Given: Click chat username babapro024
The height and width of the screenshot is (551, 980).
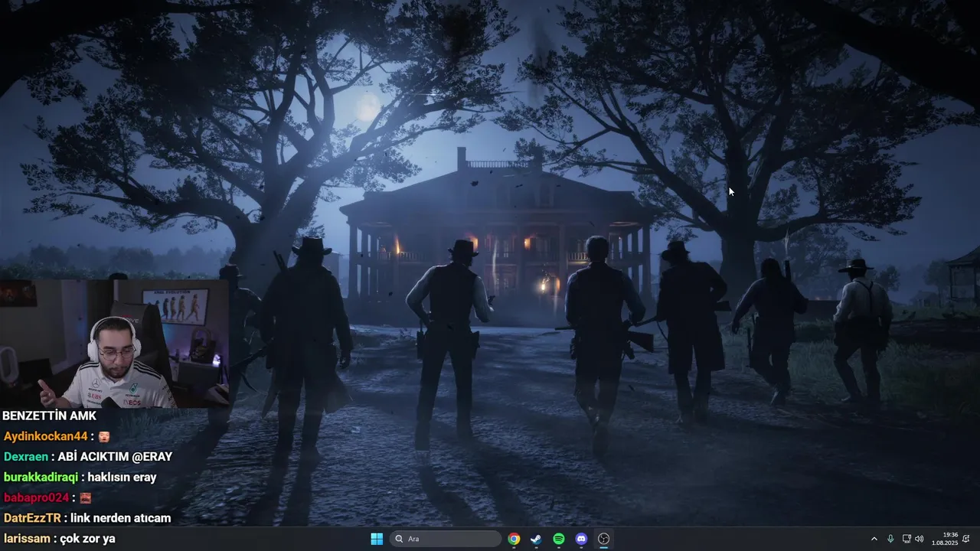Looking at the screenshot, I should tap(37, 498).
